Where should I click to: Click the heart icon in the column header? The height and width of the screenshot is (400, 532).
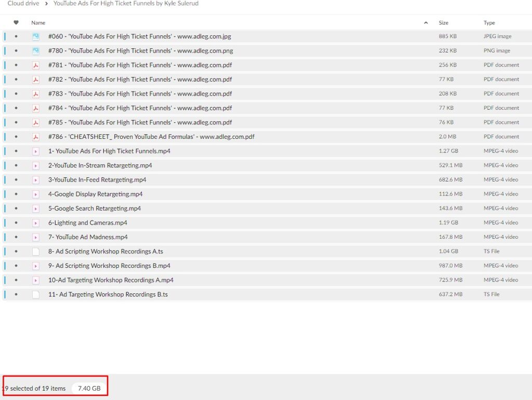[x=16, y=22]
